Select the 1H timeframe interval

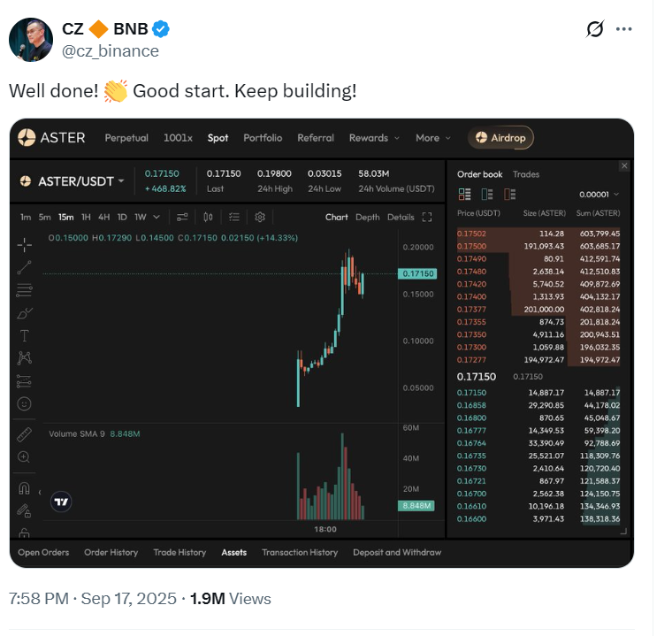86,217
